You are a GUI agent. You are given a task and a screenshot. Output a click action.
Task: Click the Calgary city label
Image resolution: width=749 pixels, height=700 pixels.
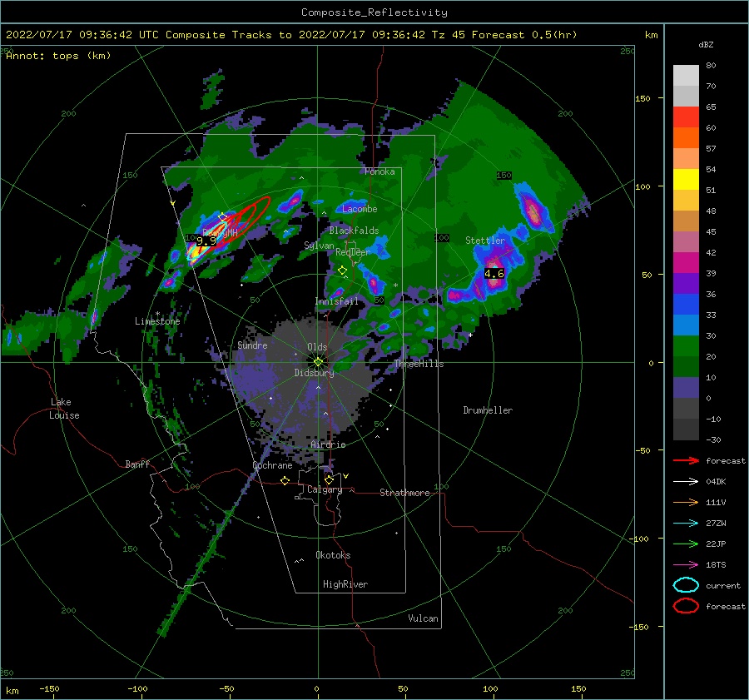pyautogui.click(x=325, y=489)
